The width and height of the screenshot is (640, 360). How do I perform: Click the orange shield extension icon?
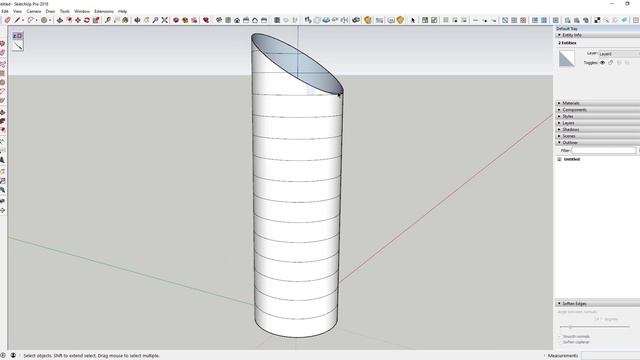pos(400,20)
